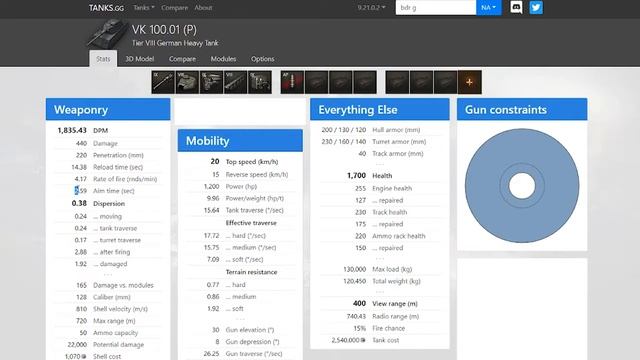Select the tier VIII turret module icon
This screenshot has width=640, height=360.
coord(187,82)
